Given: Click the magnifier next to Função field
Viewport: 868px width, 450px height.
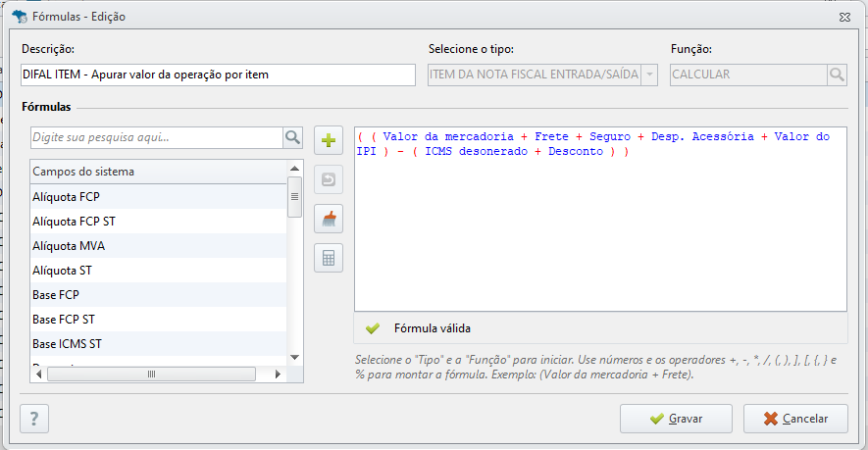Looking at the screenshot, I should [837, 75].
